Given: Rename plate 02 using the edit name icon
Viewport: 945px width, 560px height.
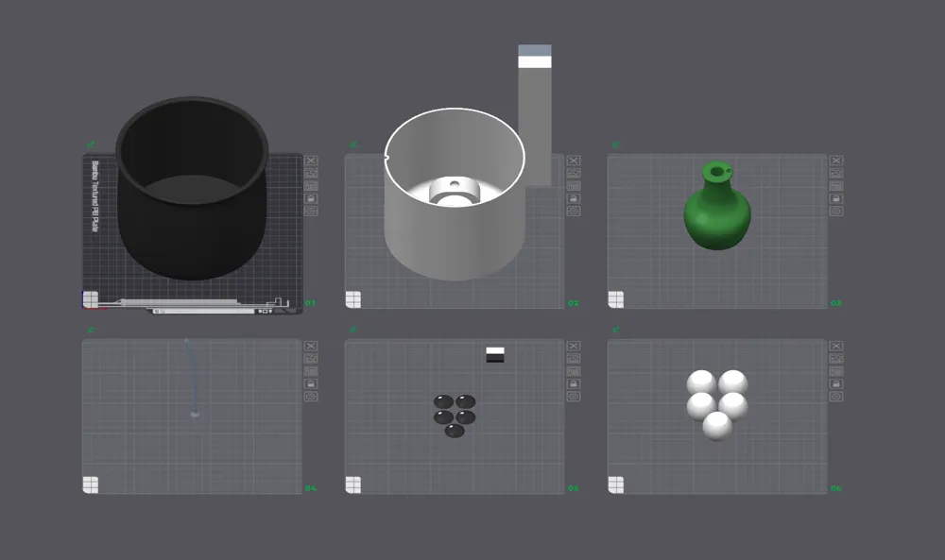Looking at the screenshot, I should (x=573, y=173).
